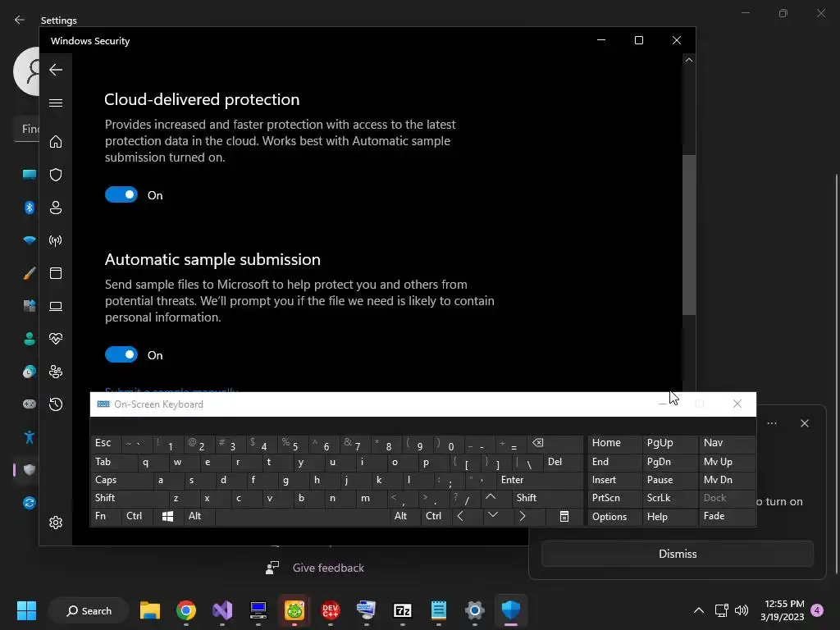Toggle left Shift key on On-Screen Keyboard

tap(129, 498)
